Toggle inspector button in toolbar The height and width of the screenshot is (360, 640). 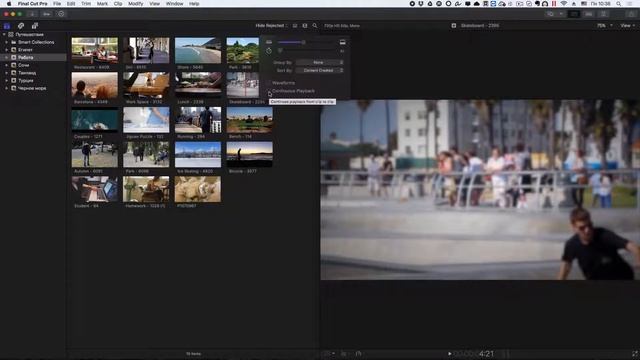(603, 14)
